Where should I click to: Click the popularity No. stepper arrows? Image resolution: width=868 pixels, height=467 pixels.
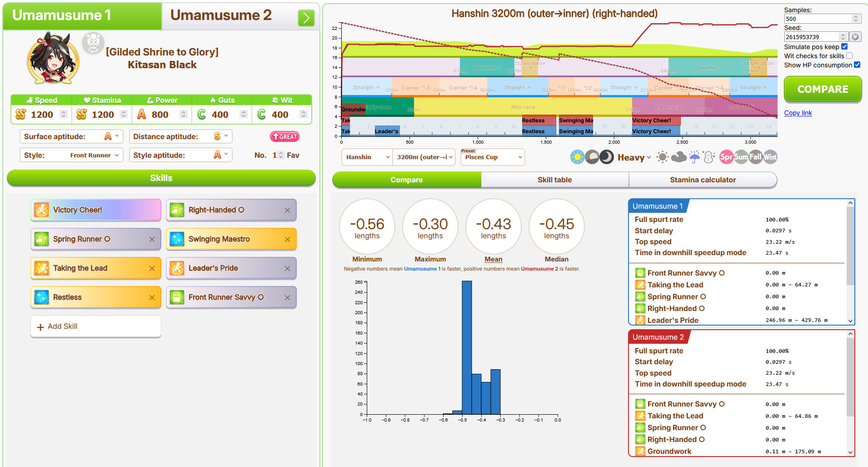(281, 155)
